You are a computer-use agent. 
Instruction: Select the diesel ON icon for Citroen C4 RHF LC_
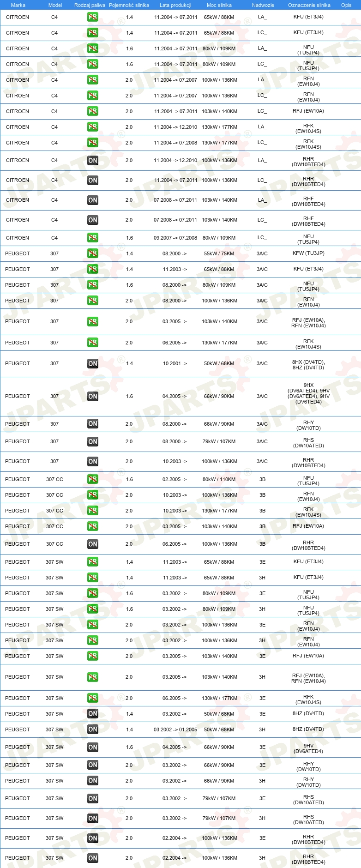pos(92,220)
